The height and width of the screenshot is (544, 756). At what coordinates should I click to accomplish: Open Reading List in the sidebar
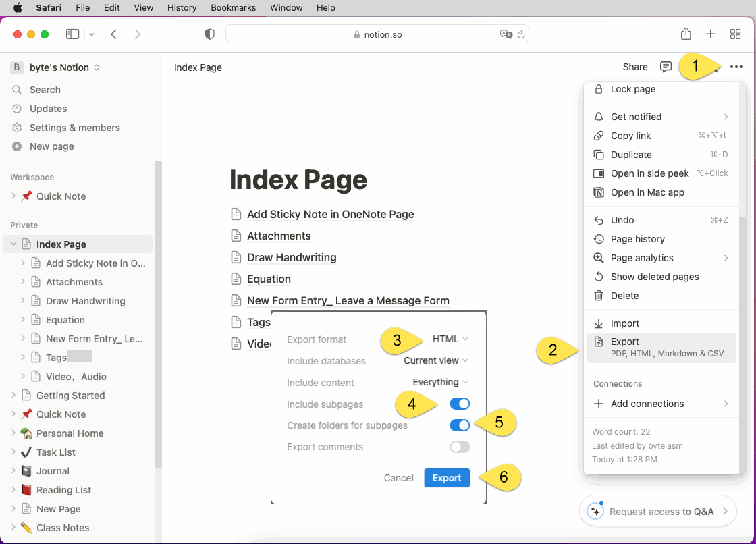pos(63,489)
